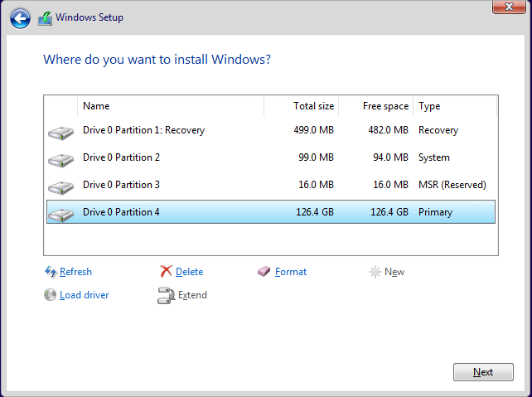Click the 94.0 MB free space value

pos(390,157)
